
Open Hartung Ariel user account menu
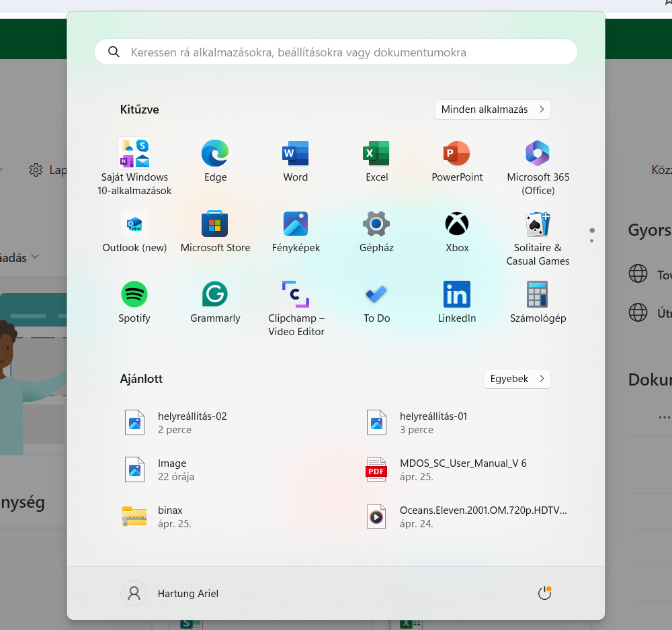pos(170,593)
